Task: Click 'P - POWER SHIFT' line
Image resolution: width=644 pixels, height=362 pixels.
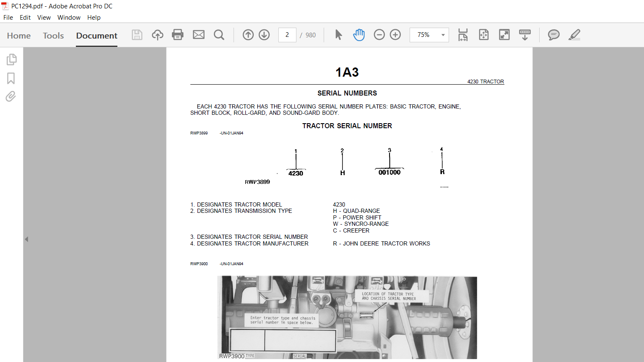Action: (357, 217)
